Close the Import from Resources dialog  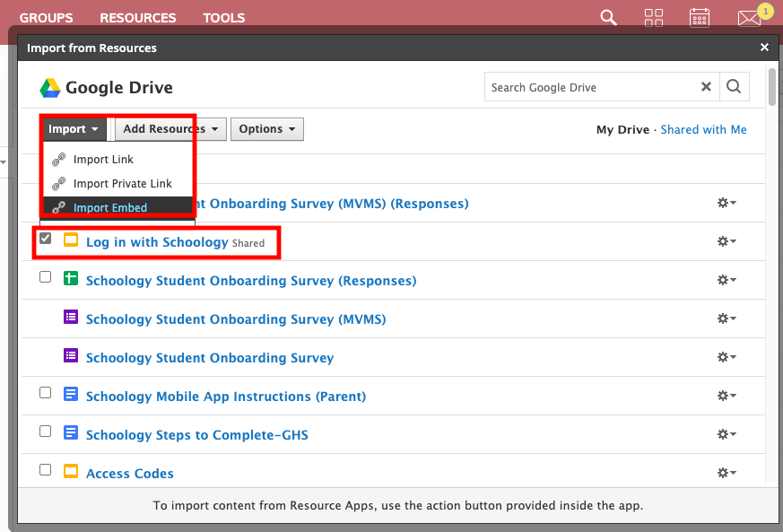click(x=764, y=48)
